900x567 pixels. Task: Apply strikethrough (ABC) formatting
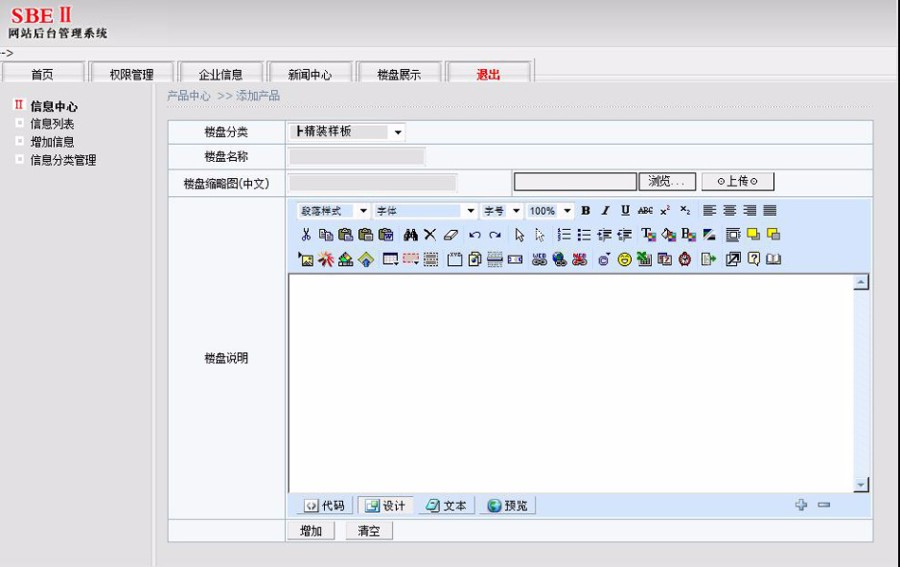pos(645,211)
